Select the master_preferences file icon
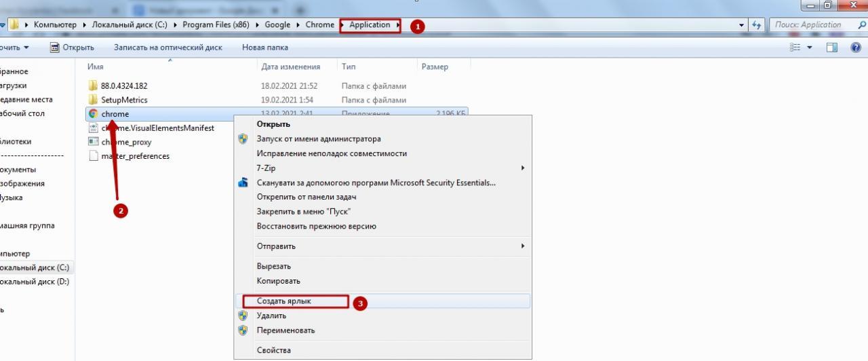Viewport: 868px width, 361px height. 94,156
